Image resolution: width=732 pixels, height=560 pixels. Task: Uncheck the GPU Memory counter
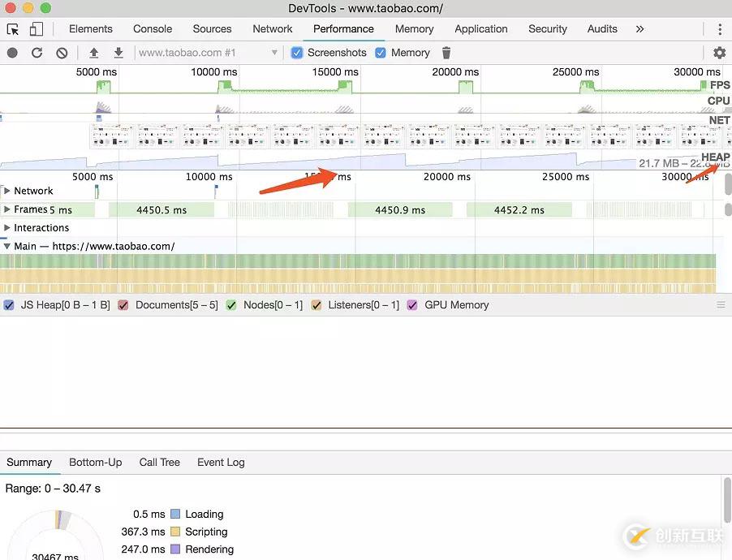click(x=412, y=305)
